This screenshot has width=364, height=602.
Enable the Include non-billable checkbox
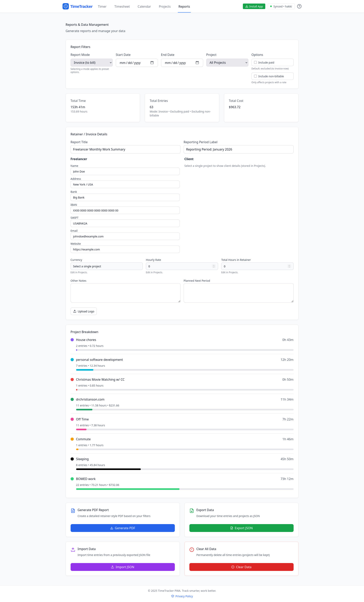click(255, 76)
